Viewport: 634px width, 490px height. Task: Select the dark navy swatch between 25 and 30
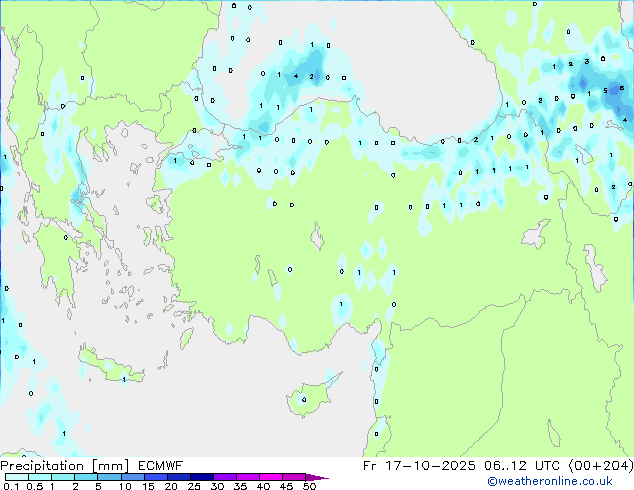coord(202,477)
